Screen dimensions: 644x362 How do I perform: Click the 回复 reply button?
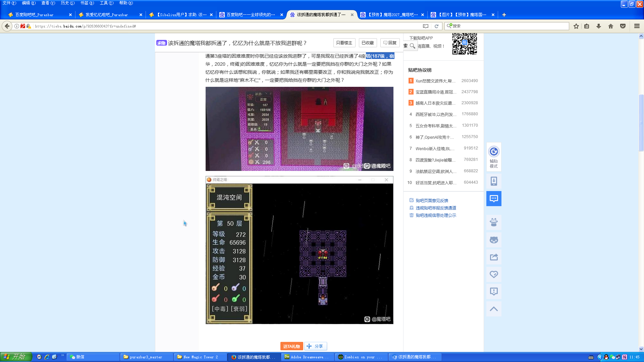(390, 43)
